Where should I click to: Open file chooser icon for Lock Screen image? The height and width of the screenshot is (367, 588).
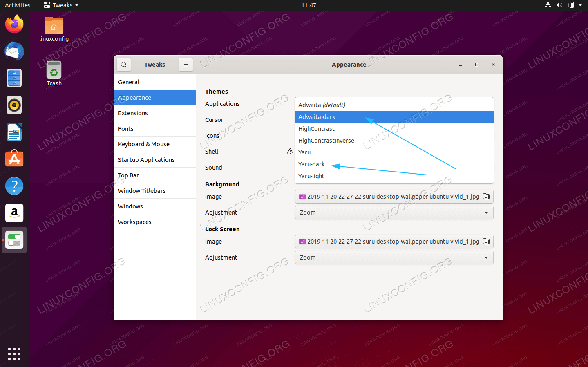click(486, 242)
